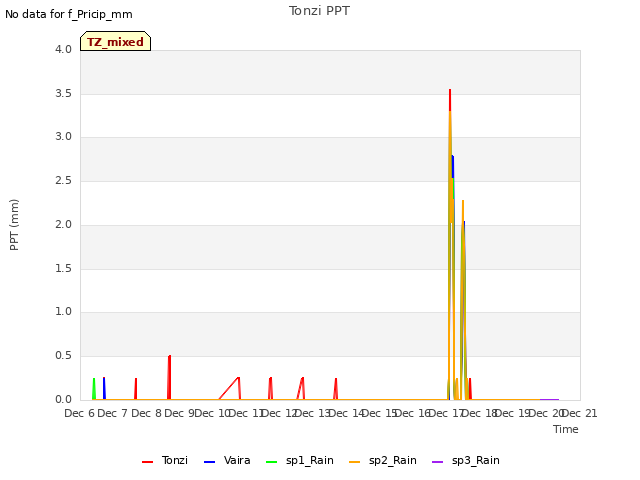This screenshot has height=480, width=640.
Task: Click the 4.0 y-axis tick label
Action: [63, 49]
